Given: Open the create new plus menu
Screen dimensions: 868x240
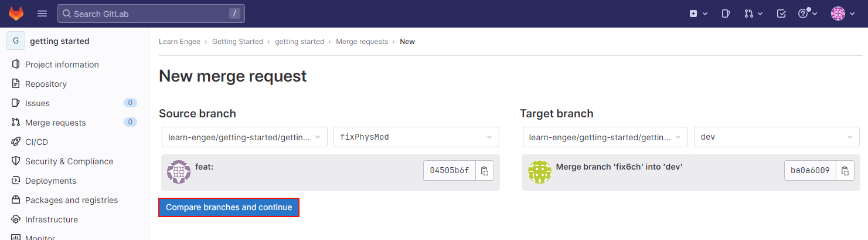Looking at the screenshot, I should [x=699, y=13].
